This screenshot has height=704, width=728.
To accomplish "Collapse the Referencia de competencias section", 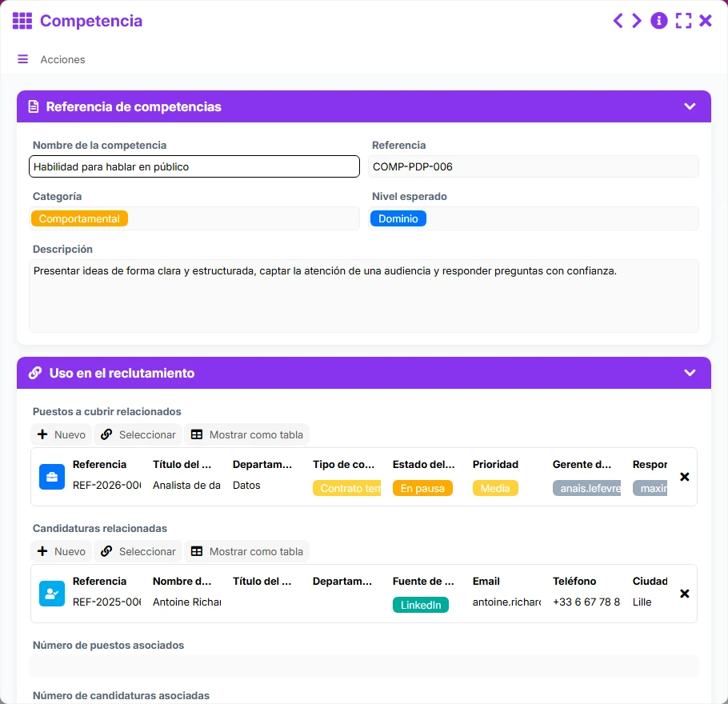I will coord(690,106).
